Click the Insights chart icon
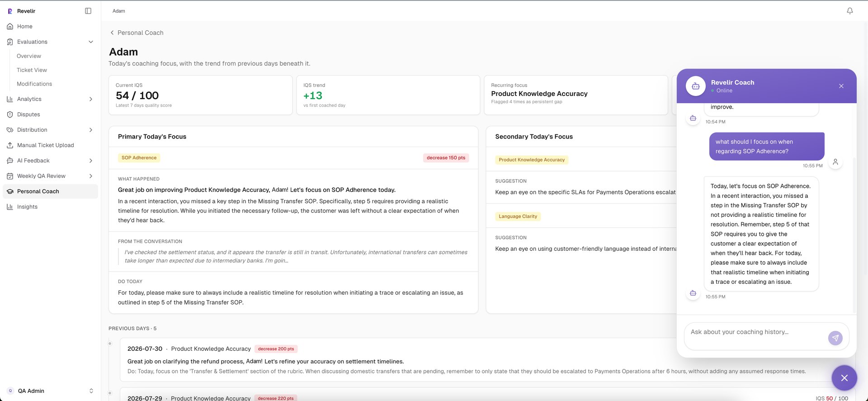Image resolution: width=868 pixels, height=401 pixels. point(10,207)
